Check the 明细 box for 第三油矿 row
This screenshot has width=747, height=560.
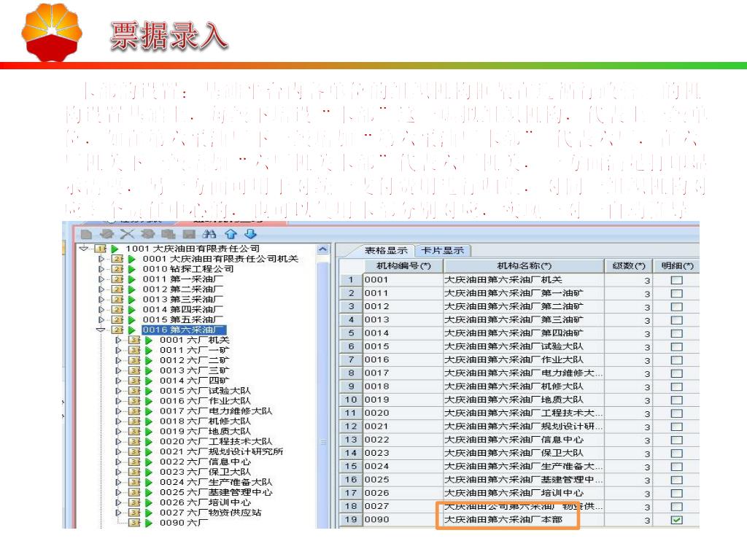point(676,320)
